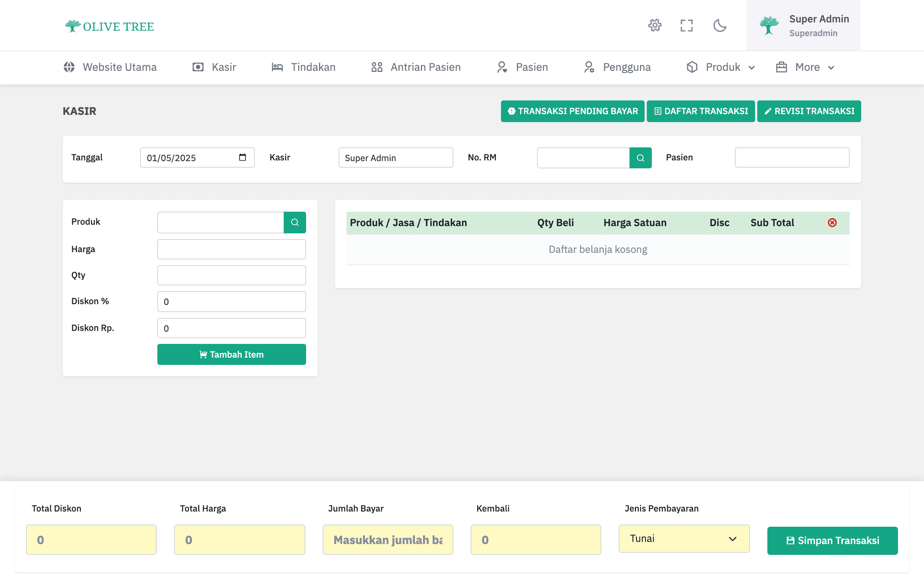Focus the Produk input field

pyautogui.click(x=221, y=223)
